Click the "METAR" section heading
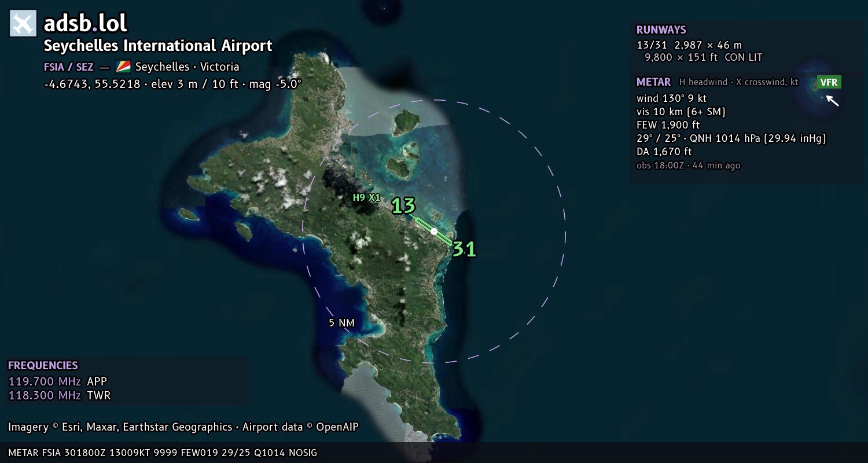 point(654,82)
